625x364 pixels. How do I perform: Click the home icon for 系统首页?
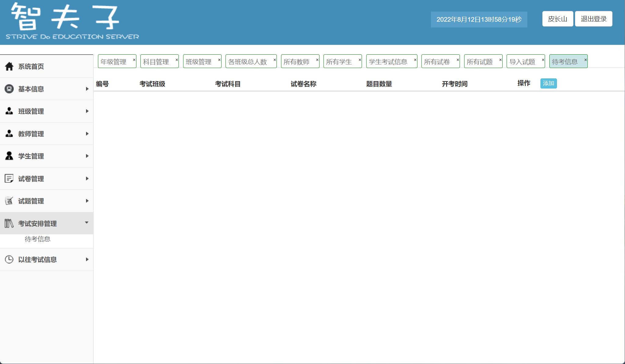9,66
